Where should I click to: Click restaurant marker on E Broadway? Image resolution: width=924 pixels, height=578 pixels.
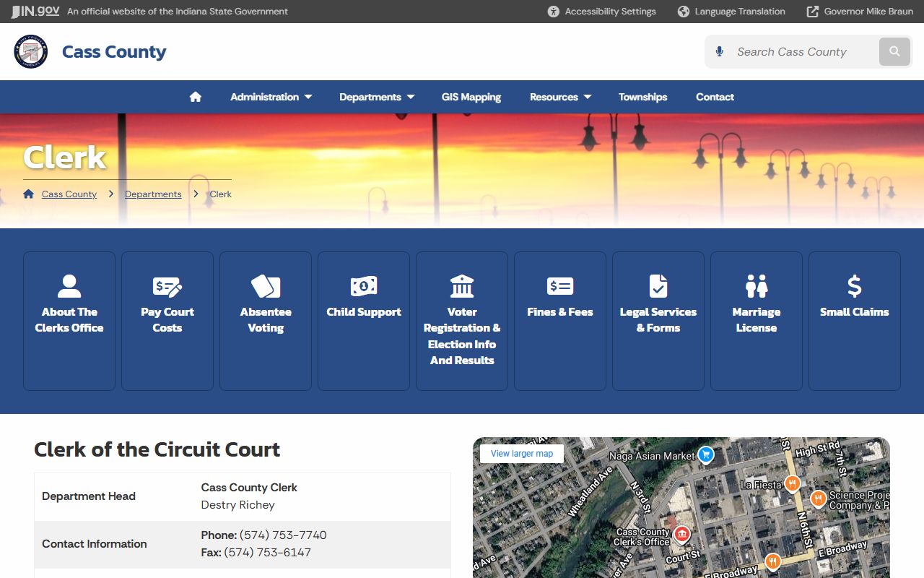coord(772,561)
